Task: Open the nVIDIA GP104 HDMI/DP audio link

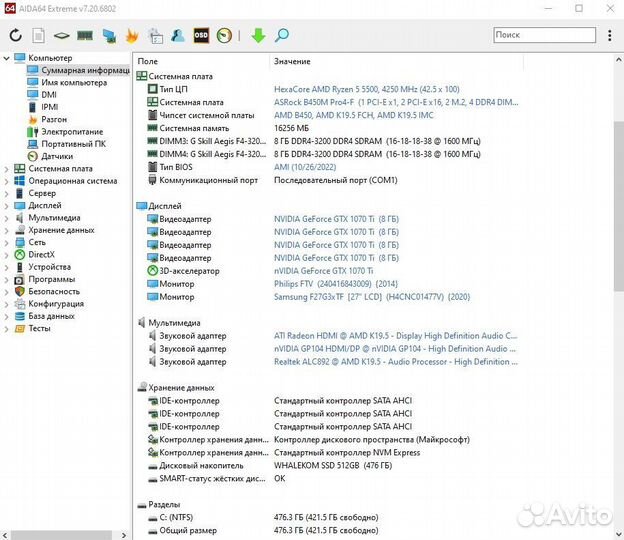Action: click(395, 349)
